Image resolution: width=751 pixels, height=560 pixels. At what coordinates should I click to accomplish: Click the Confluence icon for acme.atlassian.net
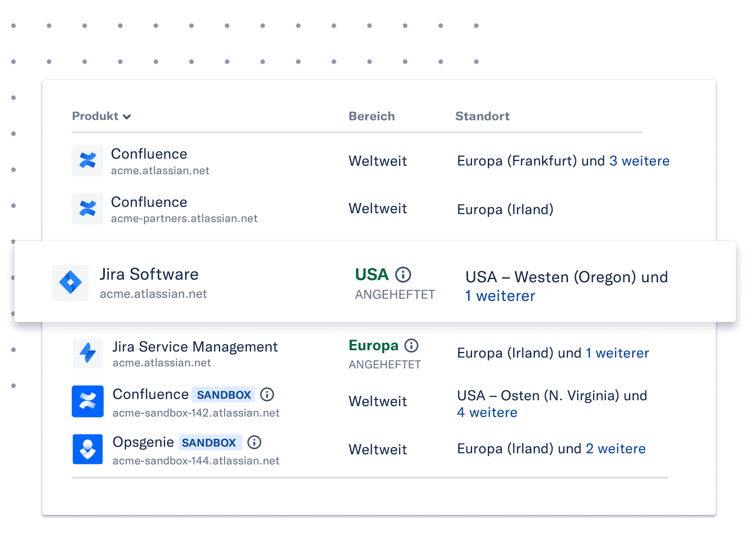pyautogui.click(x=88, y=160)
